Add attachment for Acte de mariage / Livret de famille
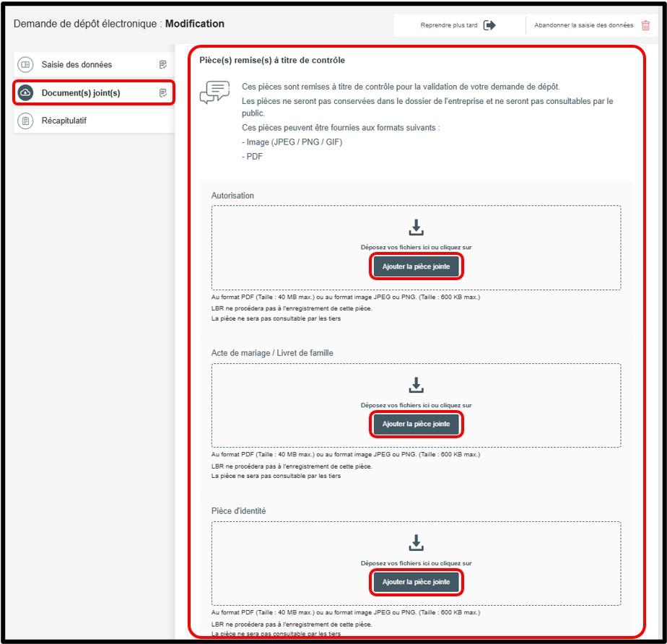Image resolution: width=667 pixels, height=644 pixels. point(416,424)
